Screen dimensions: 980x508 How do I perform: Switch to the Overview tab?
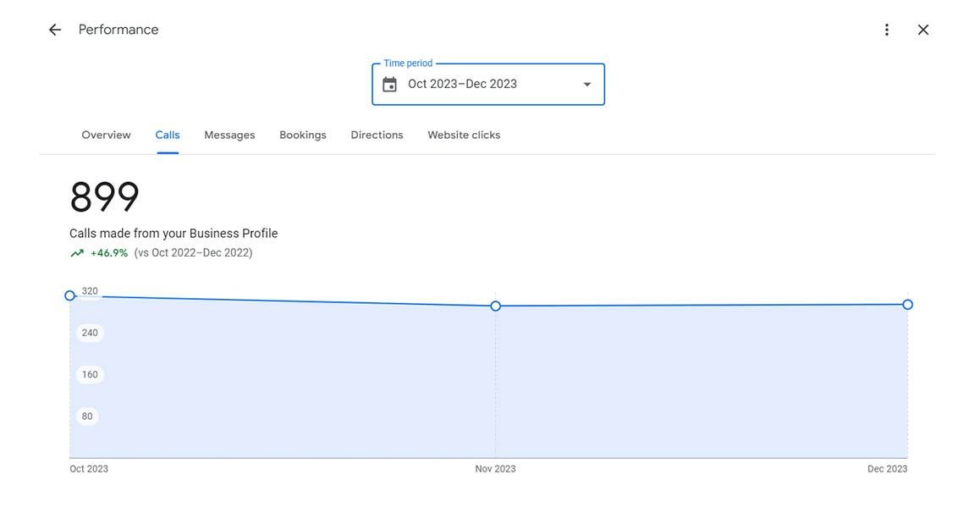pos(107,135)
